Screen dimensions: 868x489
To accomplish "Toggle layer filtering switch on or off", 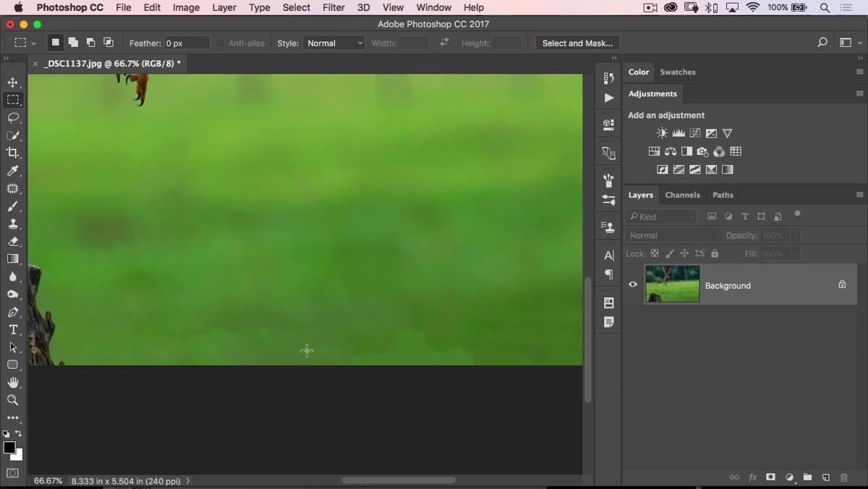I will click(797, 215).
